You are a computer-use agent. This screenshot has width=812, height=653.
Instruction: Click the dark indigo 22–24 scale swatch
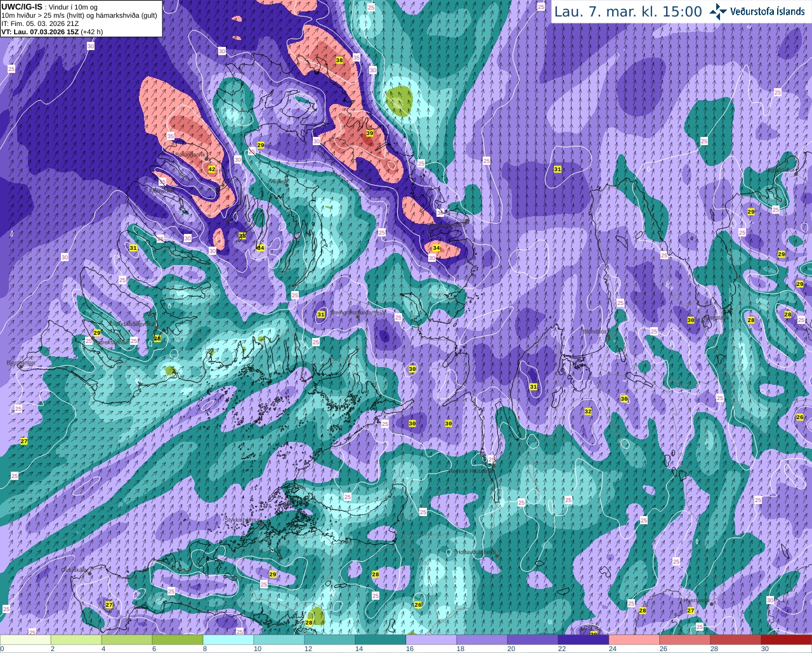coord(584,640)
